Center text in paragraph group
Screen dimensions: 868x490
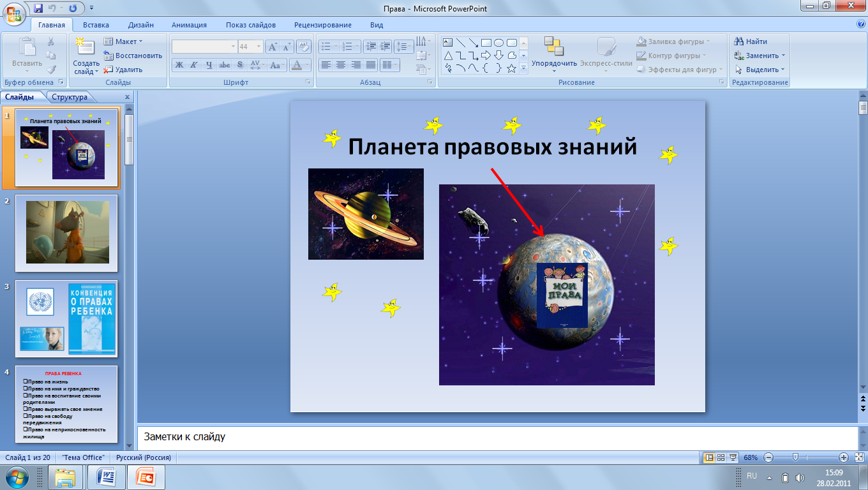coord(341,65)
